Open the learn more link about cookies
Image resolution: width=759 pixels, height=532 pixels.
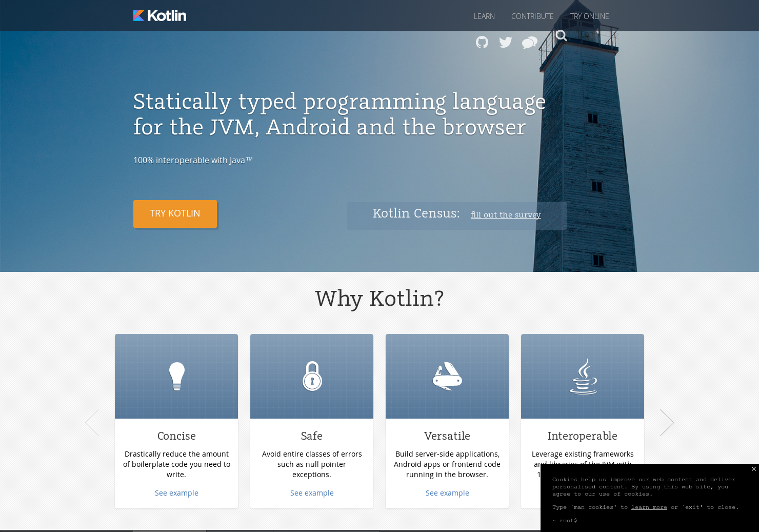click(x=649, y=507)
